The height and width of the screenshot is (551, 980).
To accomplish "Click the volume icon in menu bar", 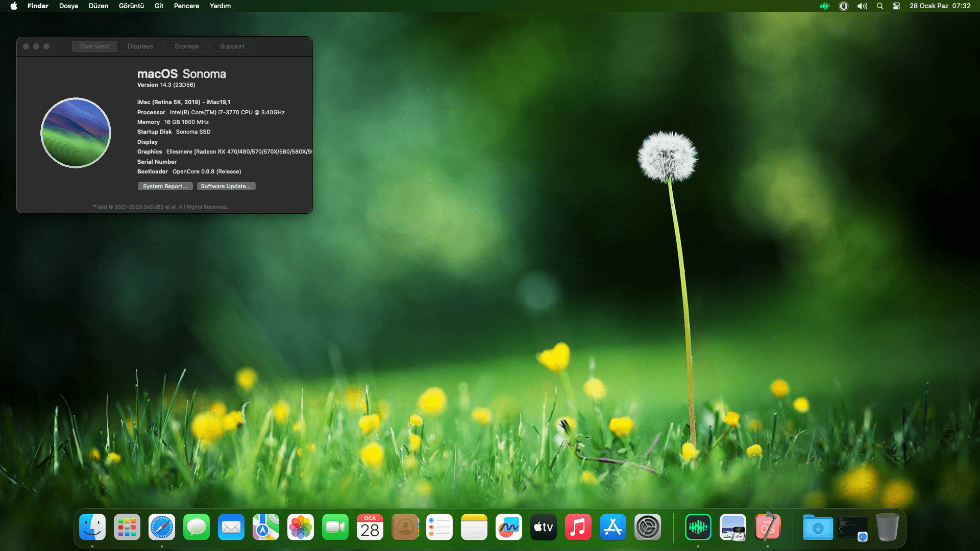I will coord(862,6).
